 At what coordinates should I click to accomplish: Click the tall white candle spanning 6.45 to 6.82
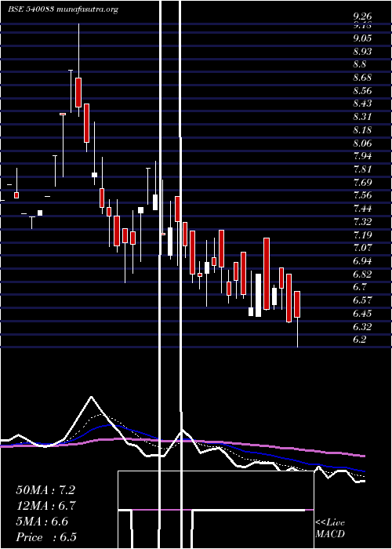click(258, 295)
